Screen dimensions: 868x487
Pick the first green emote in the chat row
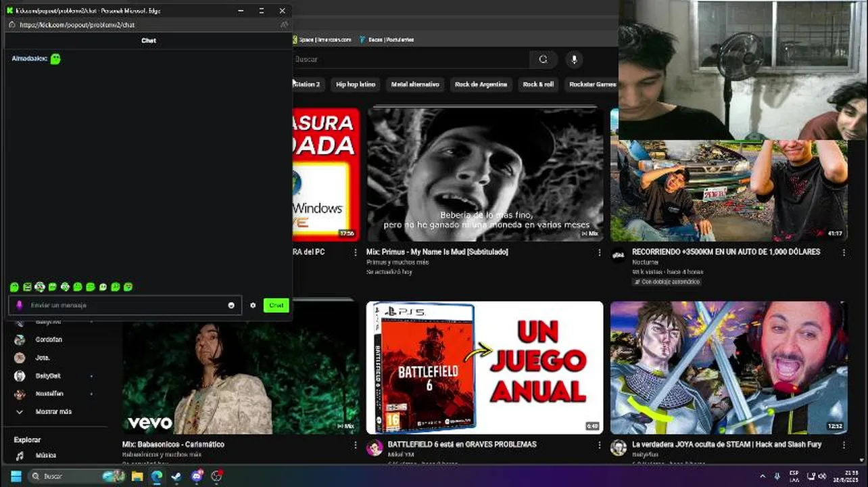point(14,287)
